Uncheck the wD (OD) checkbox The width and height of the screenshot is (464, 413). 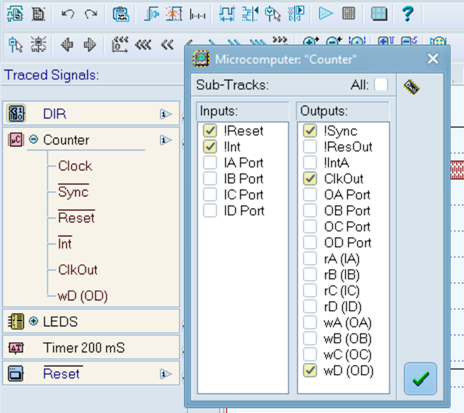[x=310, y=371]
